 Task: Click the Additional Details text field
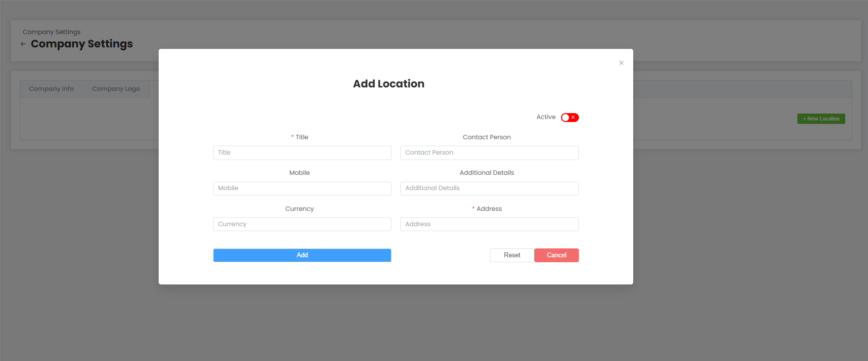[x=489, y=188]
